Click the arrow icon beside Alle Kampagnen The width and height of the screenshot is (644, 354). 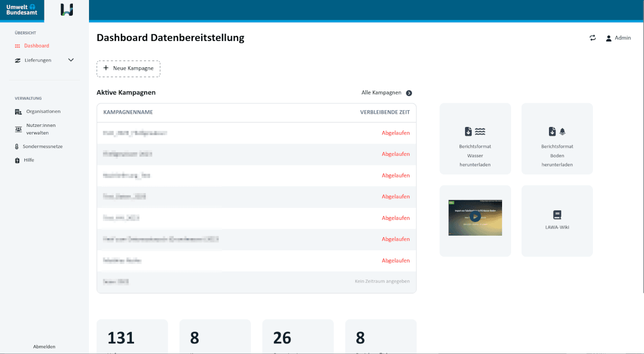click(x=409, y=93)
